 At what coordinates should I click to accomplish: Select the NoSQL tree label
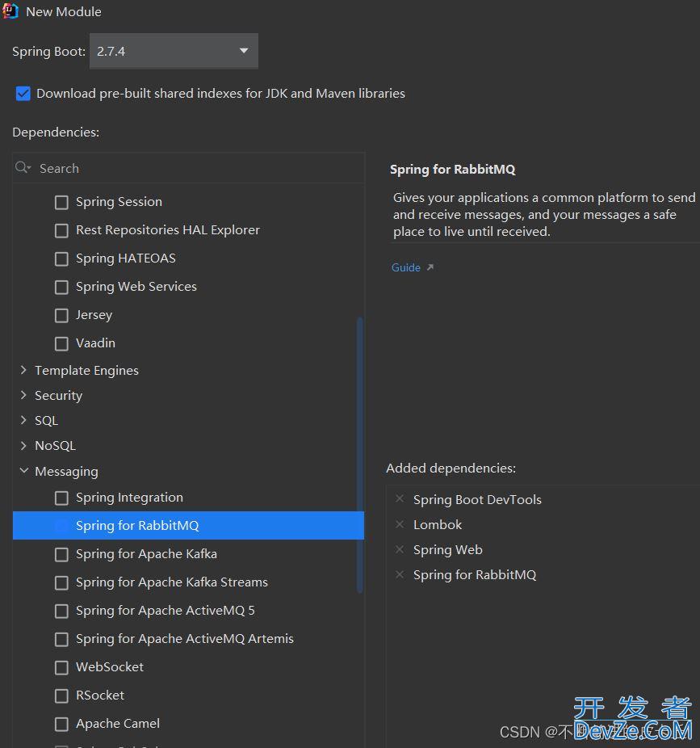tap(56, 446)
